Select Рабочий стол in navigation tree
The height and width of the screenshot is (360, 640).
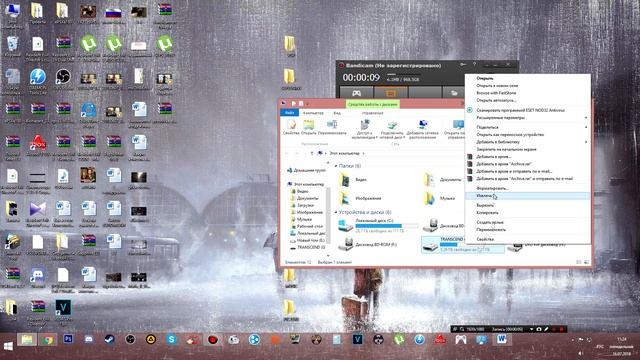pos(307,226)
